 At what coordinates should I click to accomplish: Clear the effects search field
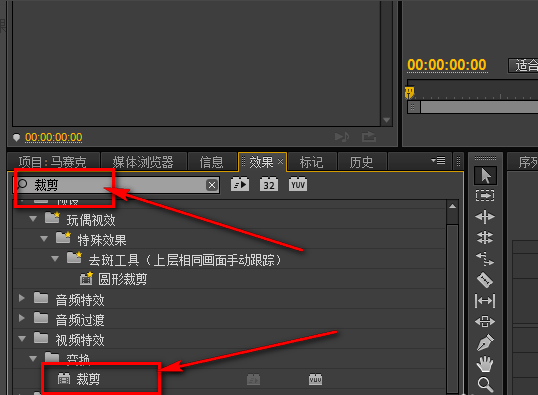click(212, 185)
